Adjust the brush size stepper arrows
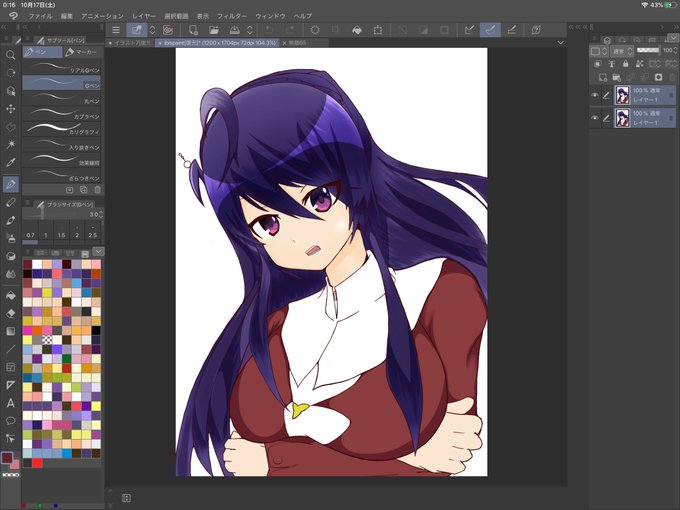The image size is (680, 510). [101, 214]
